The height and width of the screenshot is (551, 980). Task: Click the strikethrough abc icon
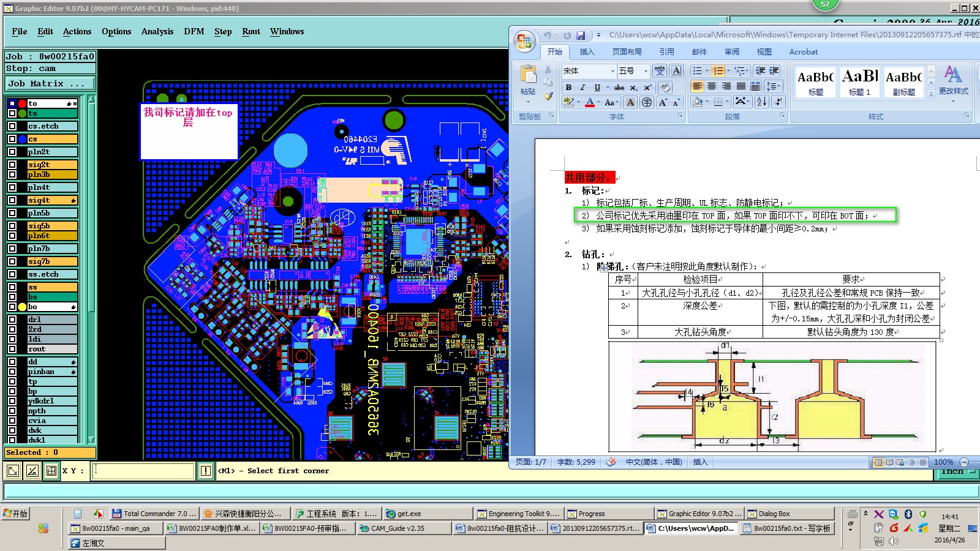(x=619, y=88)
